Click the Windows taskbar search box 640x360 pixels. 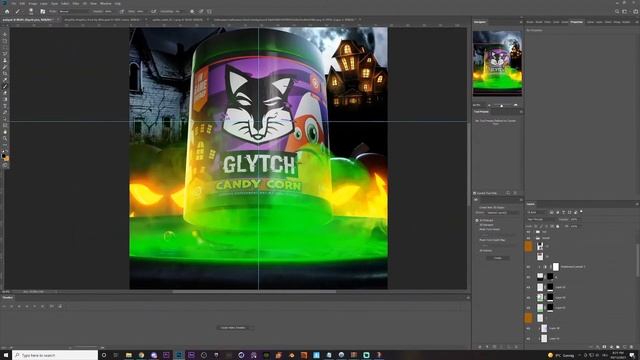56,355
